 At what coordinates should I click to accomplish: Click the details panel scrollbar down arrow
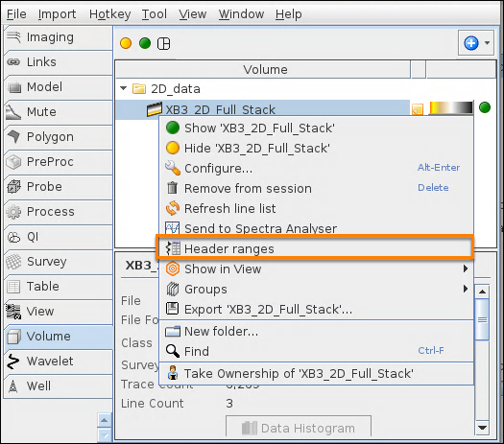482,428
